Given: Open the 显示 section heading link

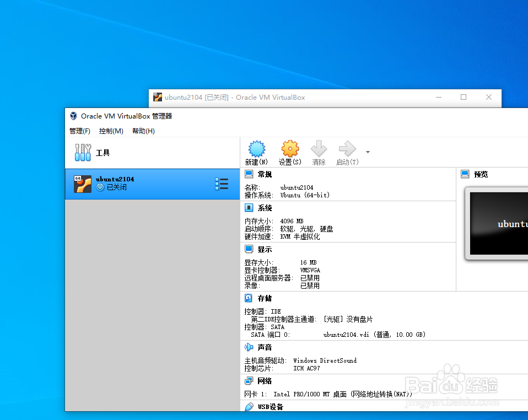Looking at the screenshot, I should [265, 250].
